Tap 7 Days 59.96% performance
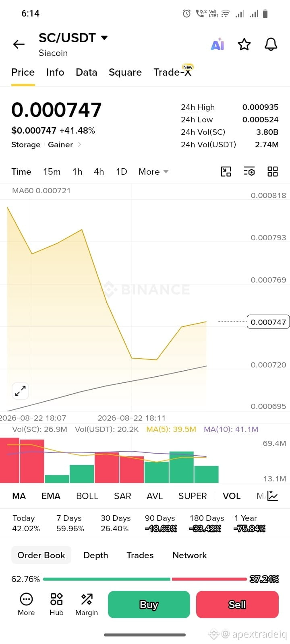This screenshot has height=644, width=290. [70, 523]
